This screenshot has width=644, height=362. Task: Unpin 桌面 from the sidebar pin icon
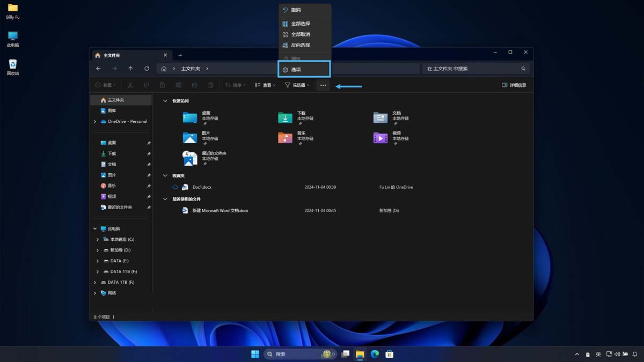click(149, 143)
